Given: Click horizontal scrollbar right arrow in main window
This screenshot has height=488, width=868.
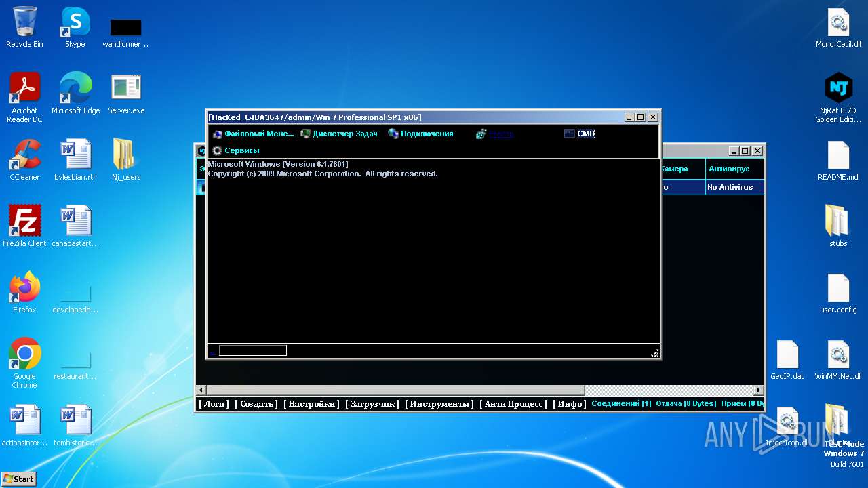Looking at the screenshot, I should click(x=759, y=390).
